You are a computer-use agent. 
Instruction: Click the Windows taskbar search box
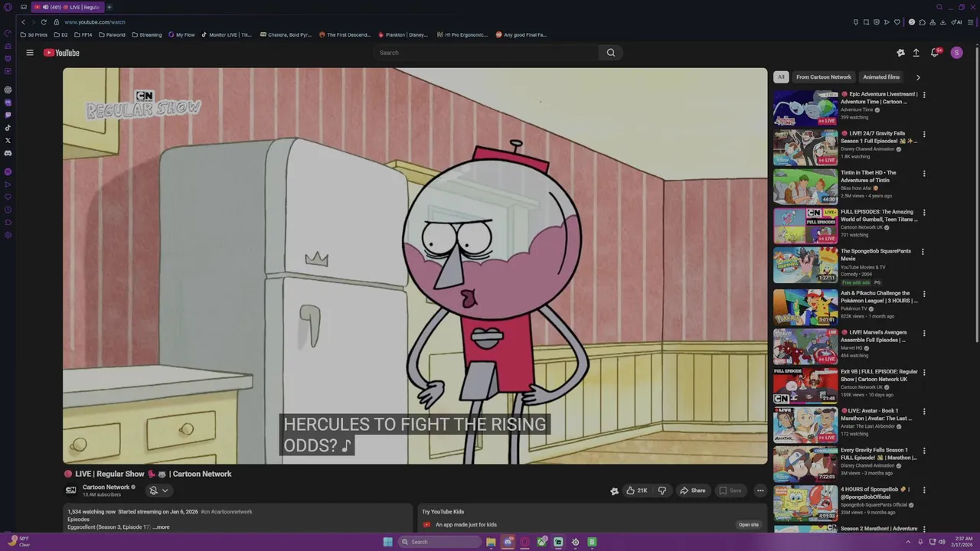point(439,542)
